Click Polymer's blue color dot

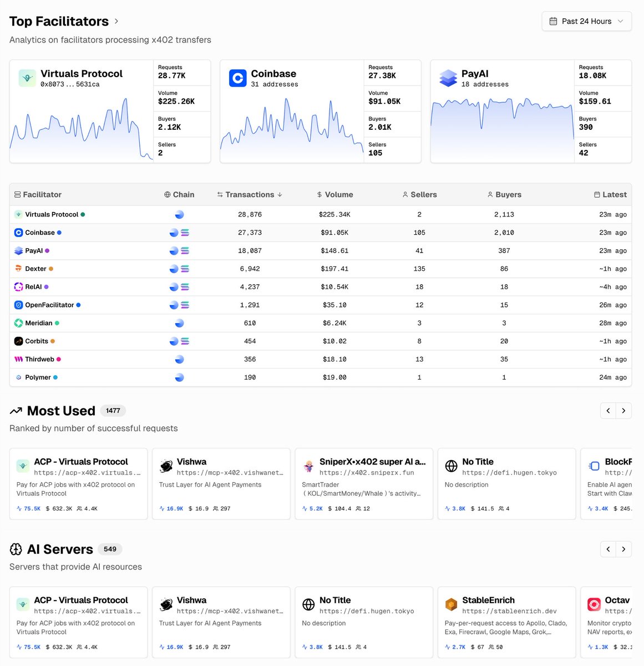pos(55,377)
